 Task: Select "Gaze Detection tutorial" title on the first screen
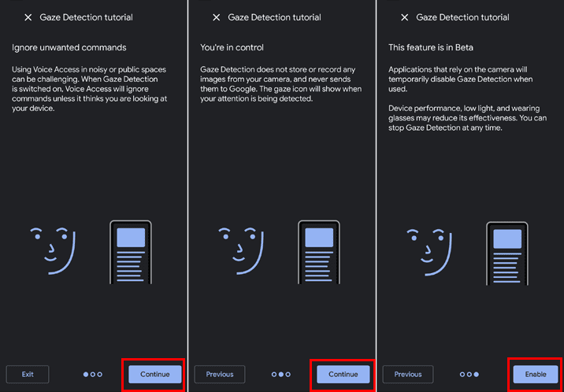[x=87, y=17]
